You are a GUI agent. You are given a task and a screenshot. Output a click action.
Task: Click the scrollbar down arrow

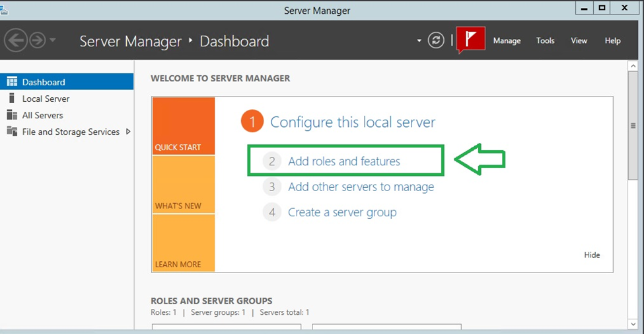(x=633, y=325)
